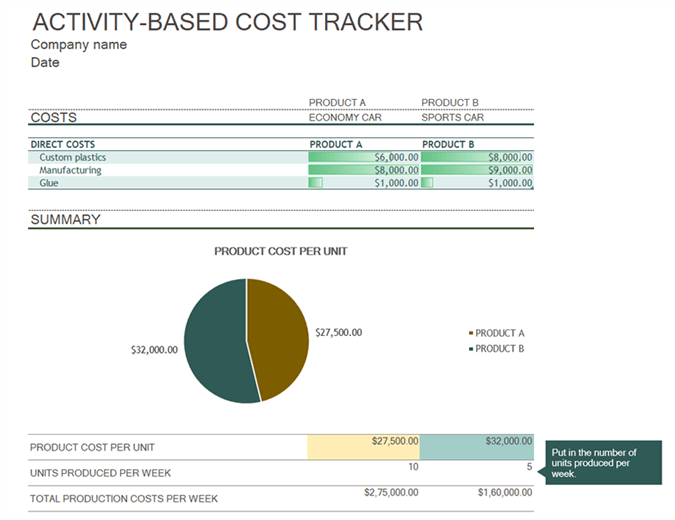675x520 pixels.
Task: Select the Activity-Based Cost Tracker title
Action: pos(228,22)
